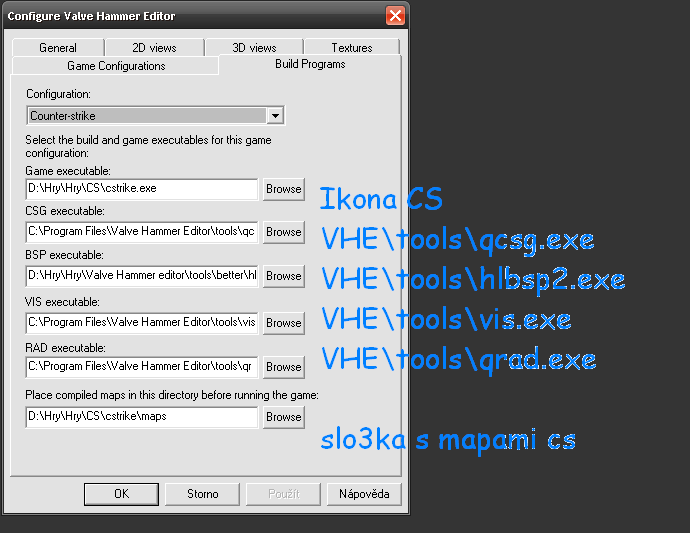Open the Textures tab
Screen dimensions: 690x533
point(352,48)
